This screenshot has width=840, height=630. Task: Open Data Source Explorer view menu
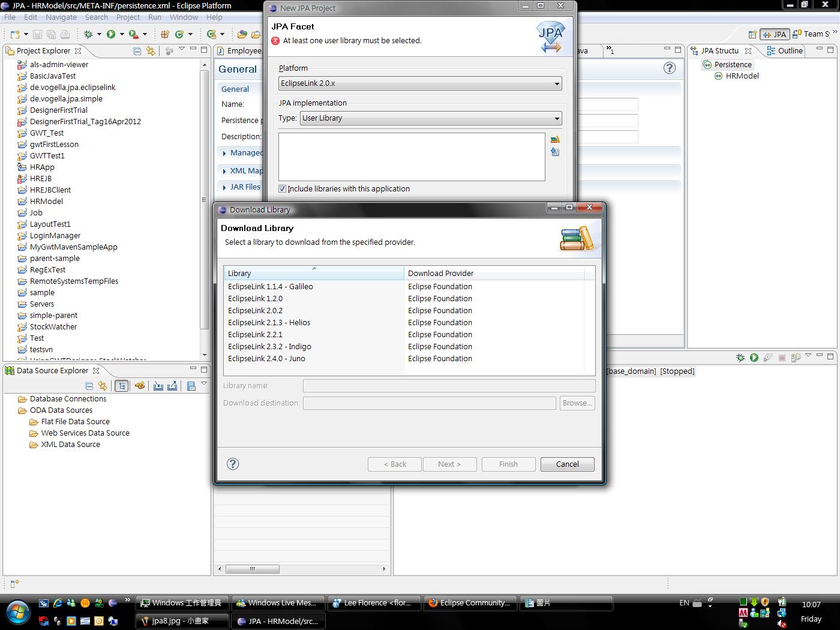pos(204,384)
